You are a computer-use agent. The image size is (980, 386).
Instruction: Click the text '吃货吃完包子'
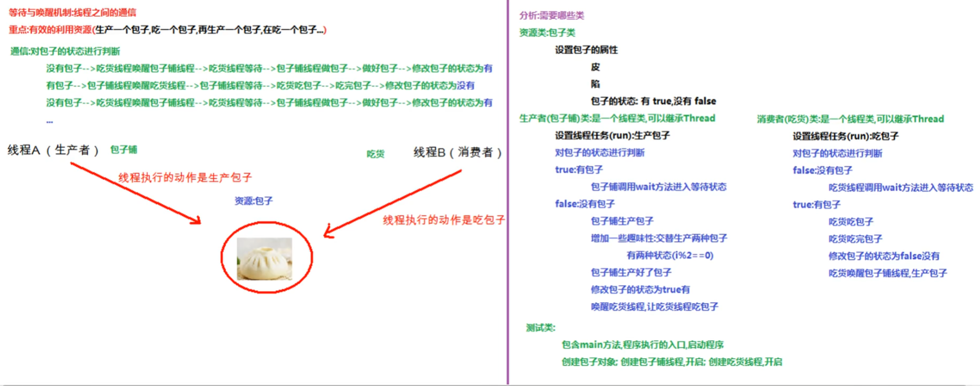pos(855,239)
